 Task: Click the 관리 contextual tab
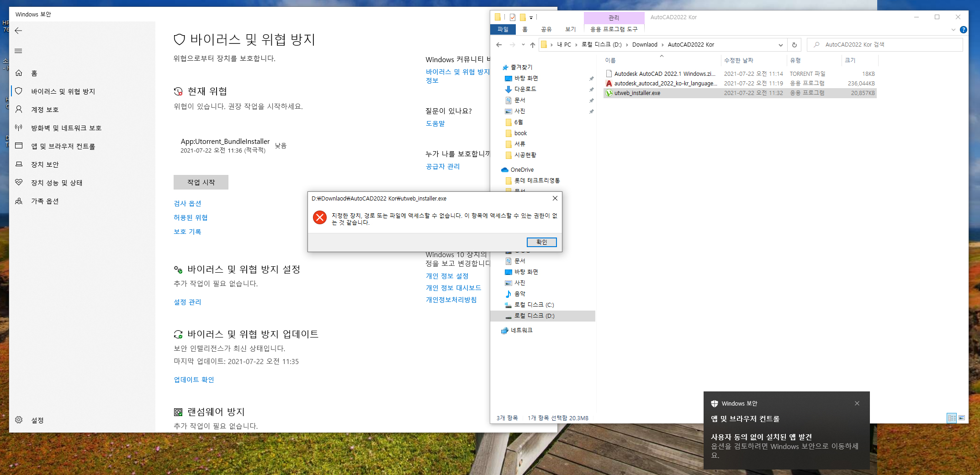[614, 18]
